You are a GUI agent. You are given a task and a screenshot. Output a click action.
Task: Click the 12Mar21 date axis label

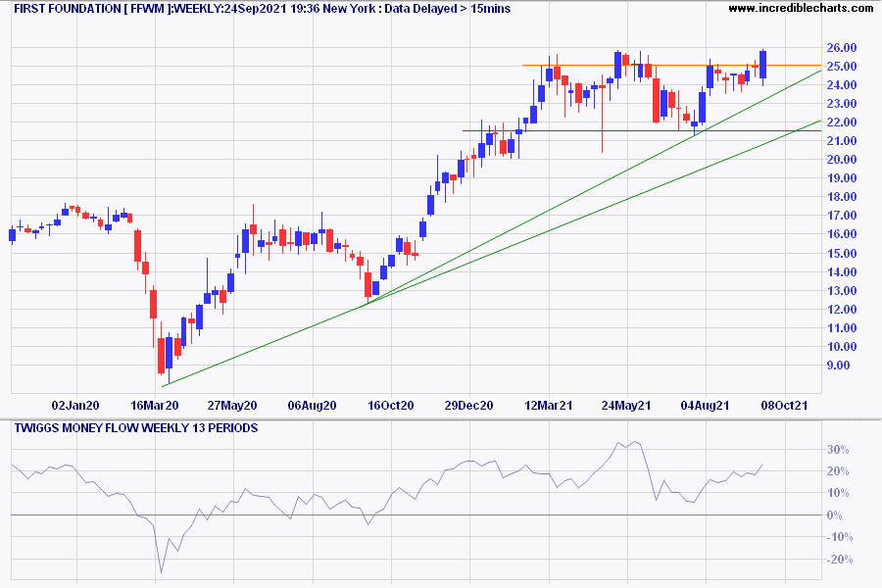pos(549,406)
